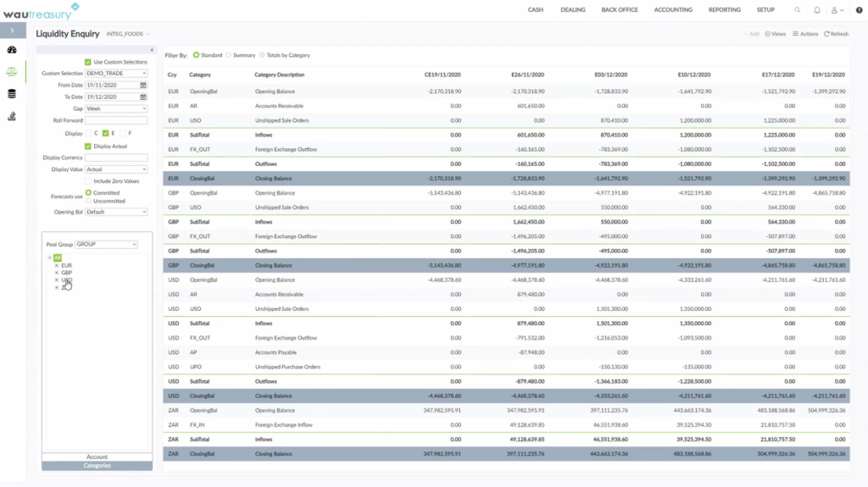Open the user profile icon menu
This screenshot has width=868, height=487.
pos(837,10)
